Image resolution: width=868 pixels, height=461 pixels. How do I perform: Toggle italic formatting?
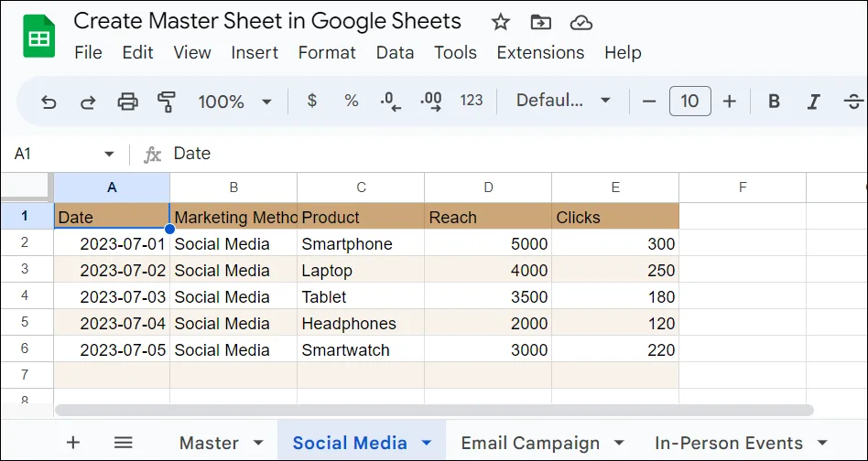813,102
